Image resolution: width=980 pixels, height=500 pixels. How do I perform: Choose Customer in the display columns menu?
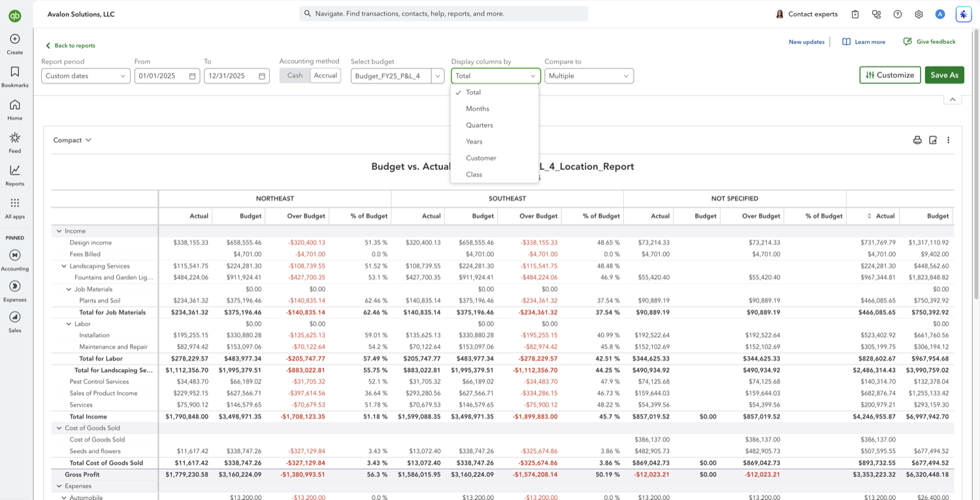coord(495,158)
